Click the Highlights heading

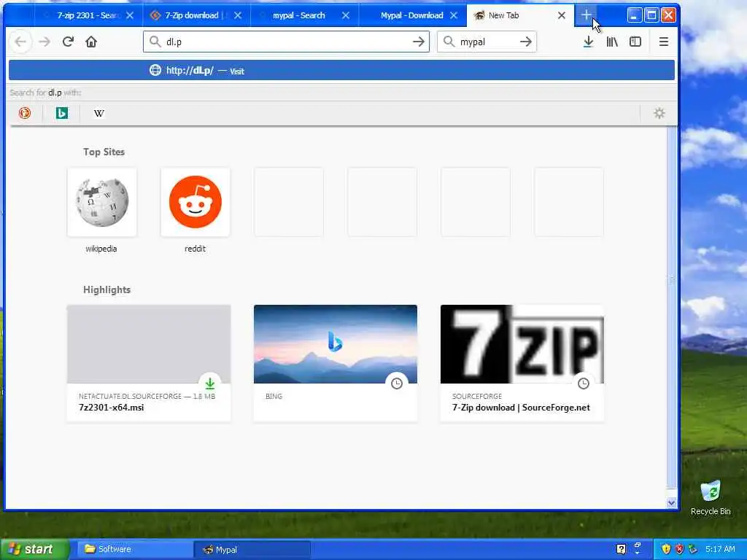pos(107,289)
